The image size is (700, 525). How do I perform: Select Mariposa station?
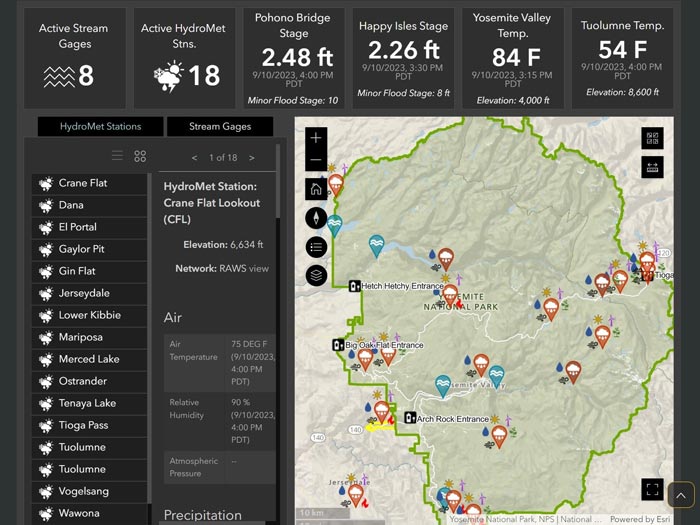coord(89,338)
